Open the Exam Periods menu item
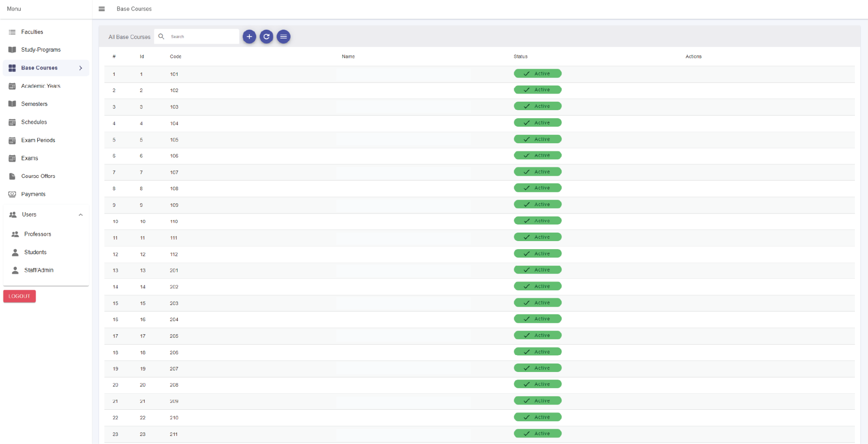This screenshot has width=868, height=444. pyautogui.click(x=38, y=140)
